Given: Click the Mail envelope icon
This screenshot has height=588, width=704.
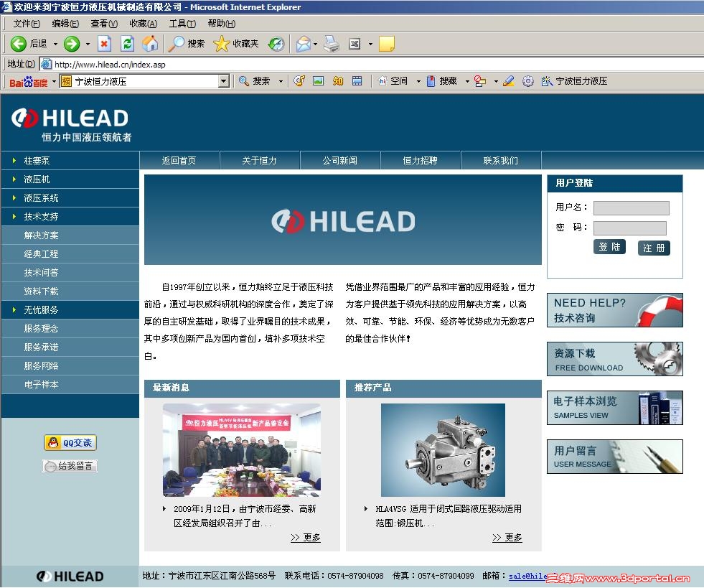Looking at the screenshot, I should [x=304, y=44].
